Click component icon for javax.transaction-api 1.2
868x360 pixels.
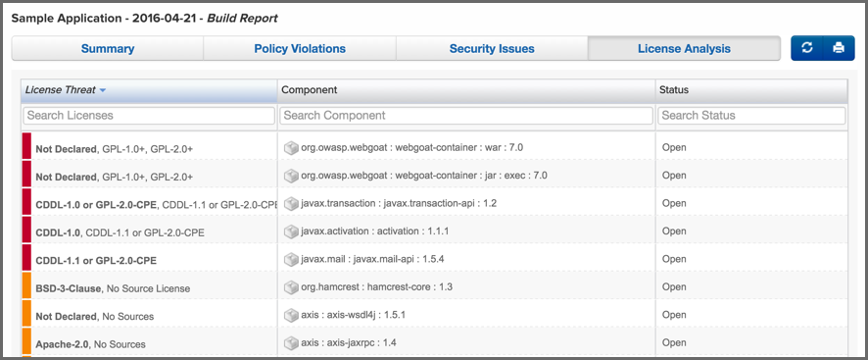(291, 203)
